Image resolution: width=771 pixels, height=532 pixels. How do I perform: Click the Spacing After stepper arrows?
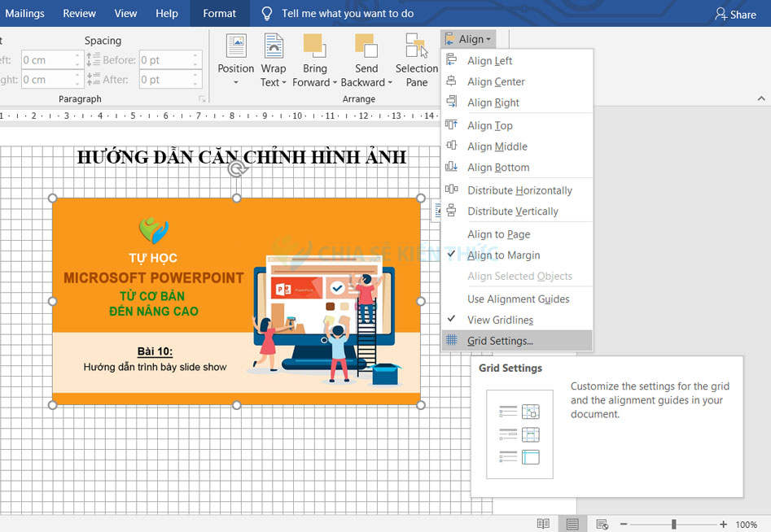coord(195,80)
